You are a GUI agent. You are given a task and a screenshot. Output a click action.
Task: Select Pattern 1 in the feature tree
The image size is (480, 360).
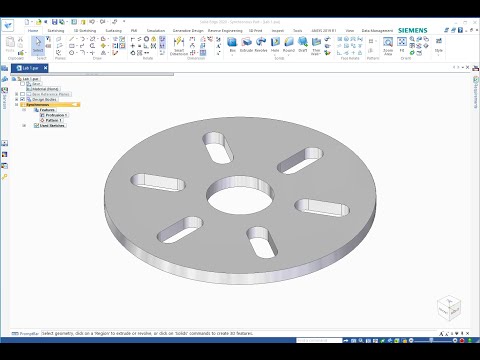(53, 120)
